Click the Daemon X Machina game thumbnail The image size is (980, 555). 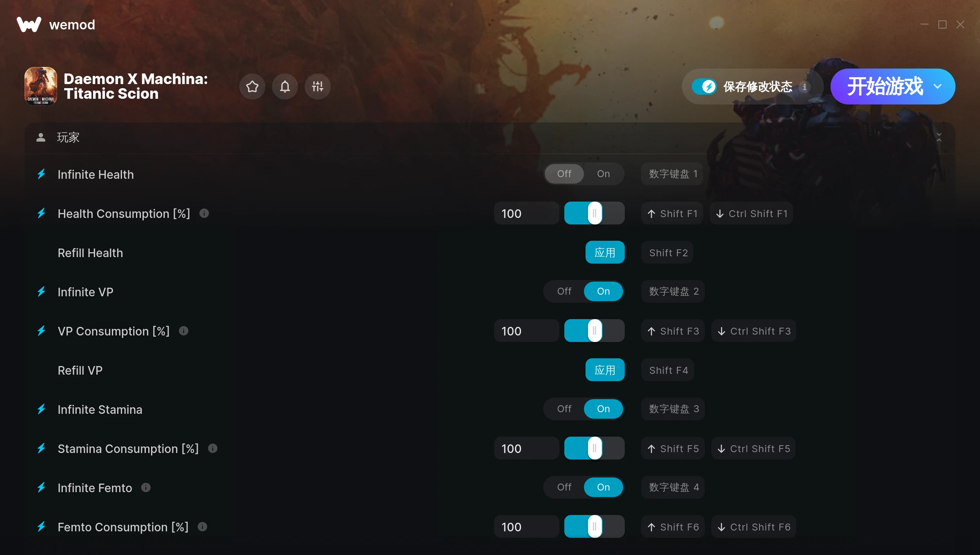click(x=41, y=86)
